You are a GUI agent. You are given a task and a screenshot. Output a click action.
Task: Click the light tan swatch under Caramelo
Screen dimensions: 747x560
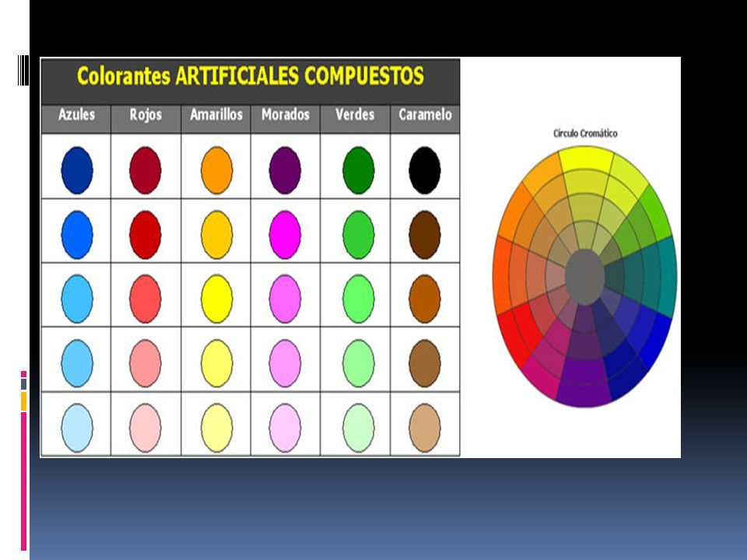[425, 428]
